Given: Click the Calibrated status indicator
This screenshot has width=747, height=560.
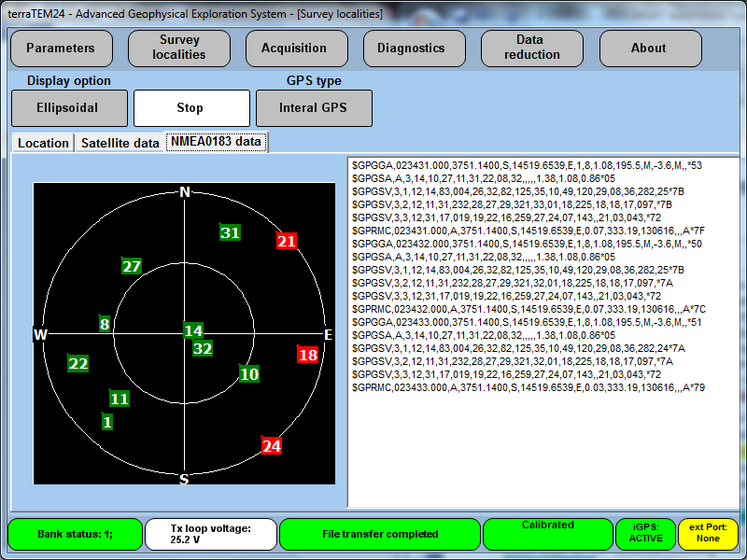Looking at the screenshot, I should 548,534.
